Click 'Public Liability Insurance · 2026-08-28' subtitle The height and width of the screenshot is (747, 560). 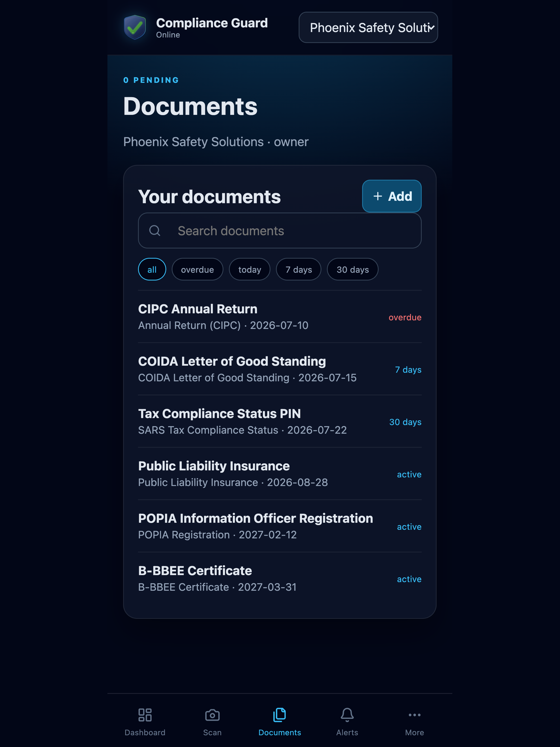click(233, 482)
